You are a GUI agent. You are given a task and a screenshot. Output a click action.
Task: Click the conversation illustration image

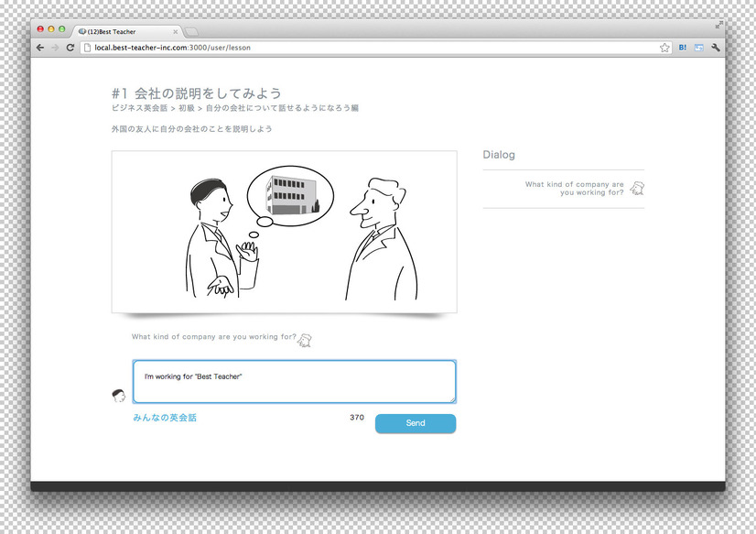(285, 232)
